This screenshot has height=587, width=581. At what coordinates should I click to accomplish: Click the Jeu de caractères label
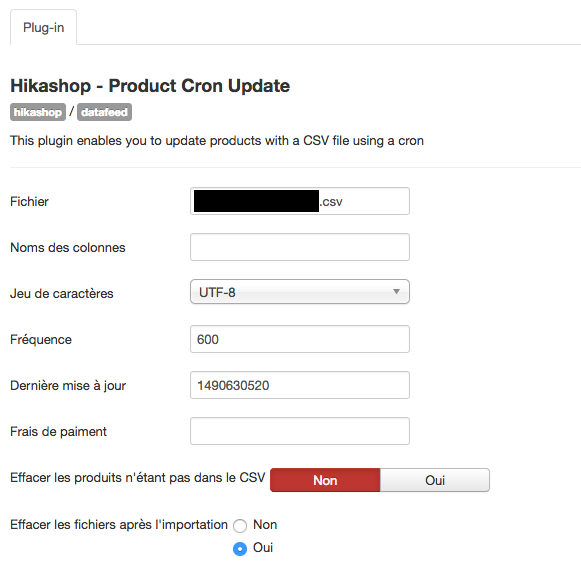pos(62,294)
